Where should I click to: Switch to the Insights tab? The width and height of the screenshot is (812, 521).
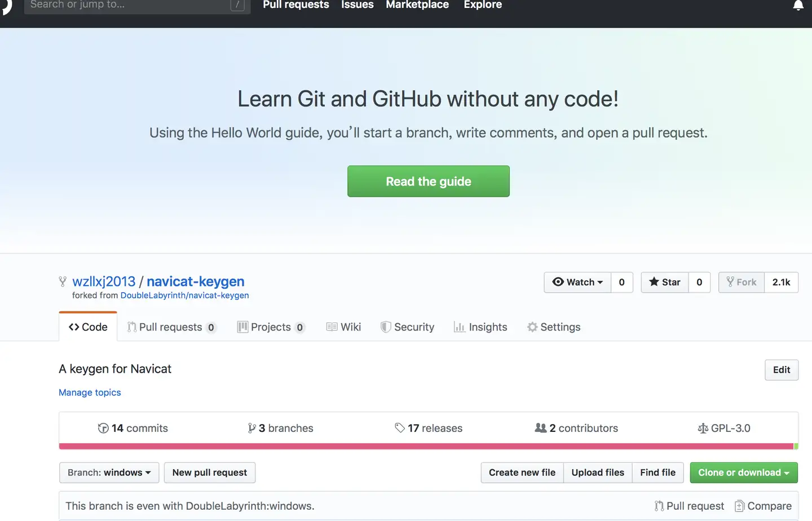[480, 327]
